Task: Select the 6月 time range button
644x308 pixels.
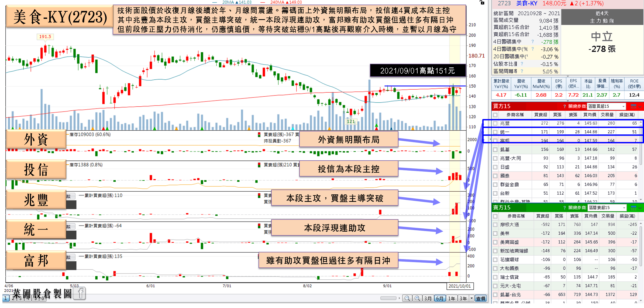Action: (440, 298)
